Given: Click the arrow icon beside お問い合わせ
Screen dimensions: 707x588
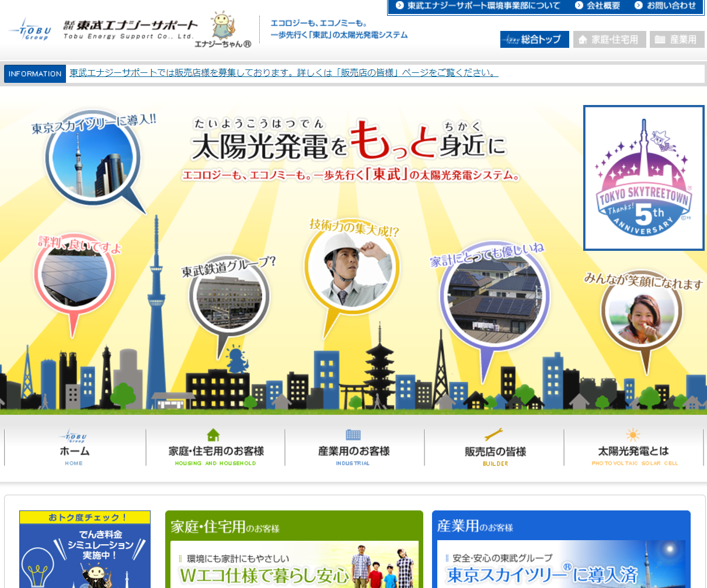Looking at the screenshot, I should pos(639,6).
